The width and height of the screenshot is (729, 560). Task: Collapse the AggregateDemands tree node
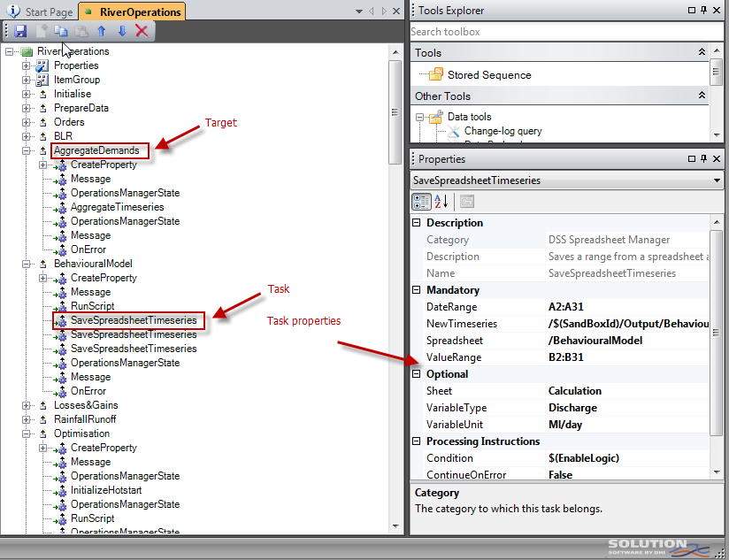(x=26, y=150)
